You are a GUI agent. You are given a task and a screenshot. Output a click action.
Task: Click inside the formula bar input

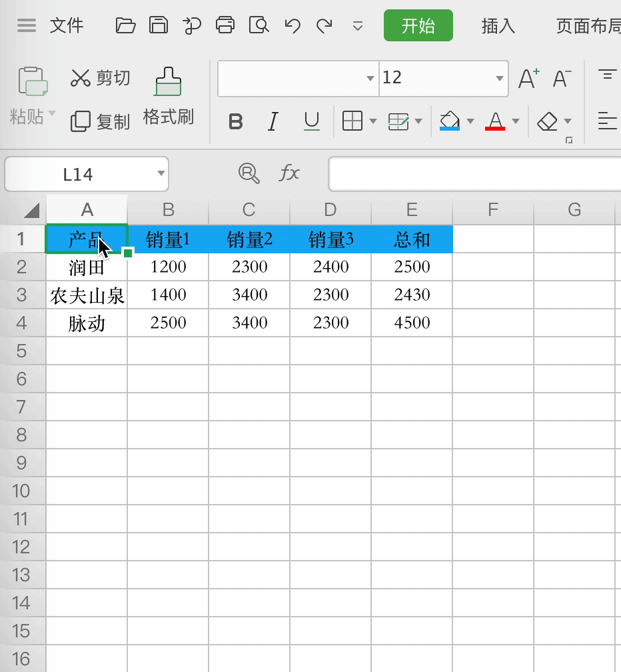click(474, 174)
